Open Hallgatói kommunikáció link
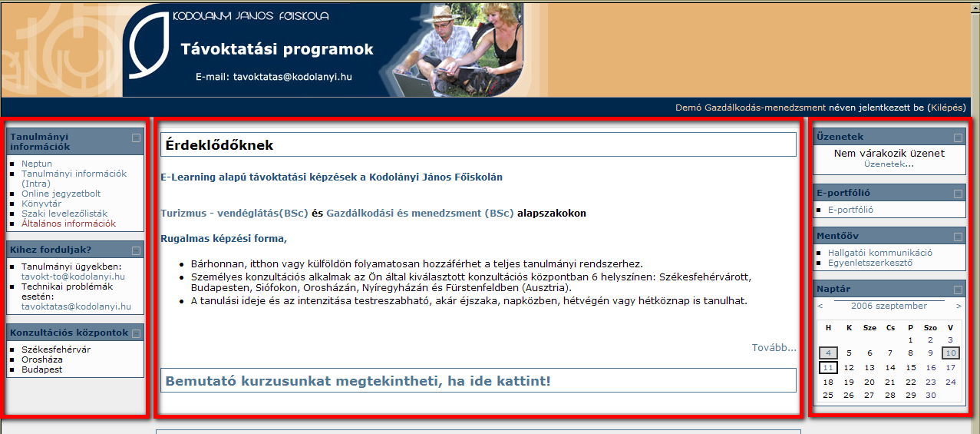 click(x=880, y=252)
